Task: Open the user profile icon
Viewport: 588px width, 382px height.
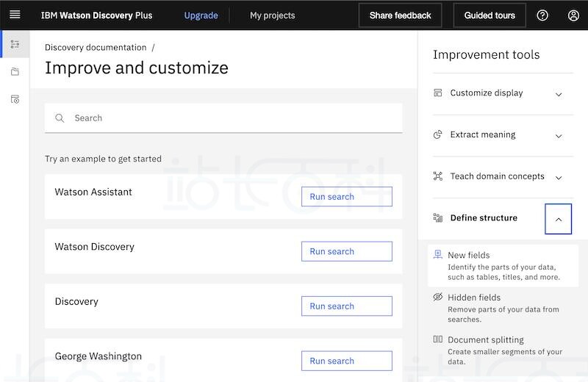Action: (573, 15)
